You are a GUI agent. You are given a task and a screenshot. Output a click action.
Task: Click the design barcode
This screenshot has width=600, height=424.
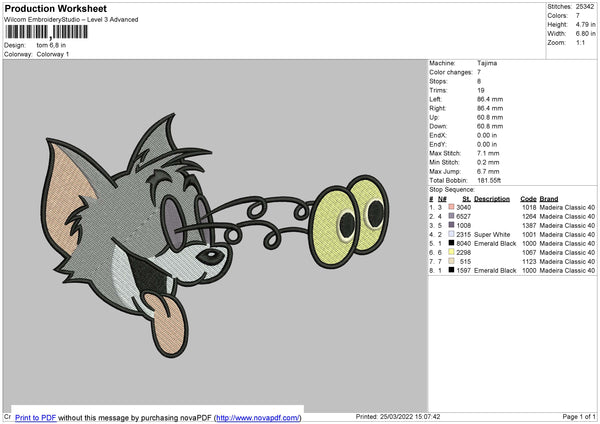(x=46, y=32)
